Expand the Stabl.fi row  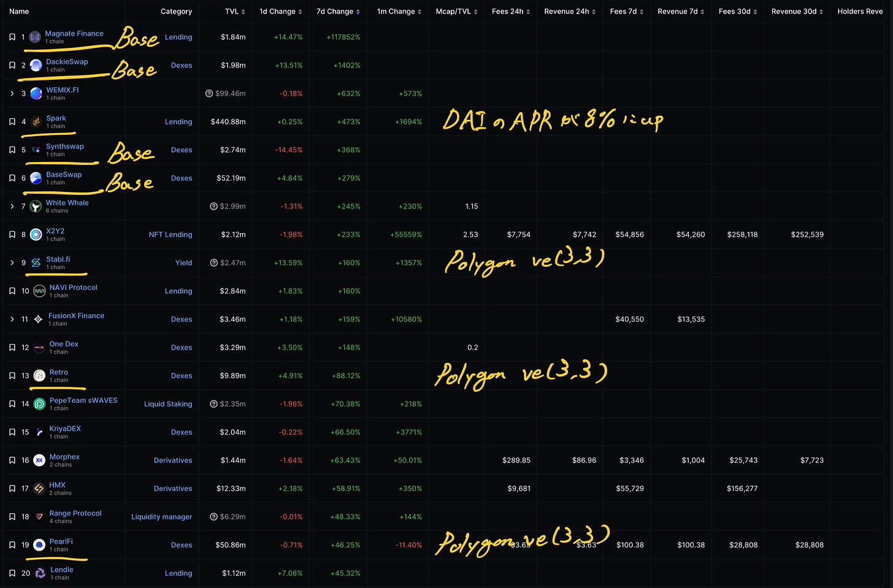[x=12, y=263]
